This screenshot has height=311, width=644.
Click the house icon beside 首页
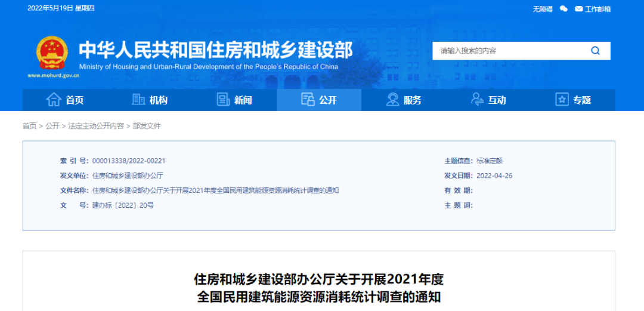pyautogui.click(x=54, y=100)
